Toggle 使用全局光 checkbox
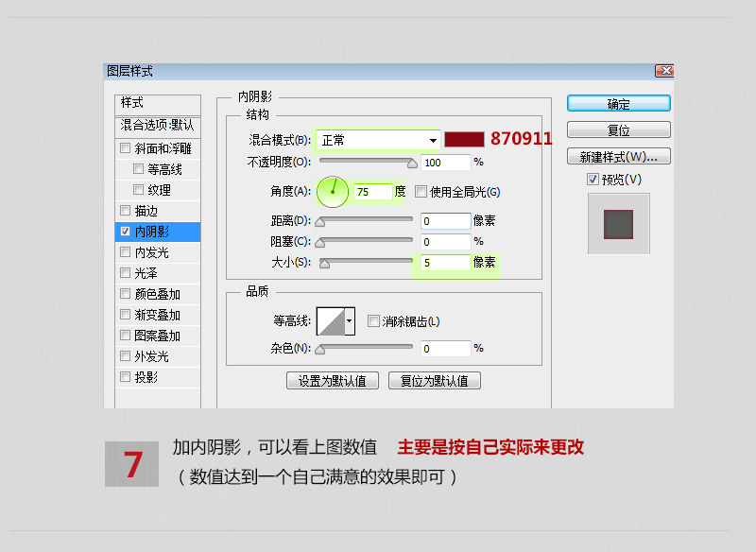 point(421,191)
